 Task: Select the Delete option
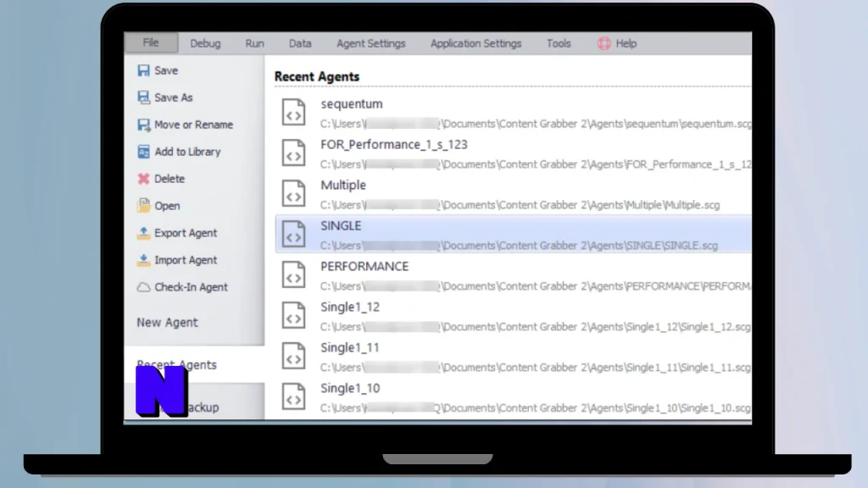pyautogui.click(x=170, y=179)
